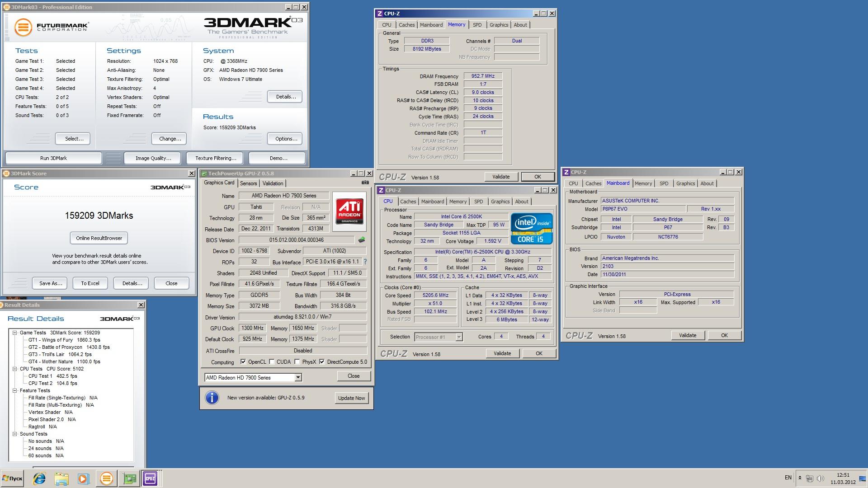Click the Texture Filtering button
The image size is (868, 488).
click(216, 158)
